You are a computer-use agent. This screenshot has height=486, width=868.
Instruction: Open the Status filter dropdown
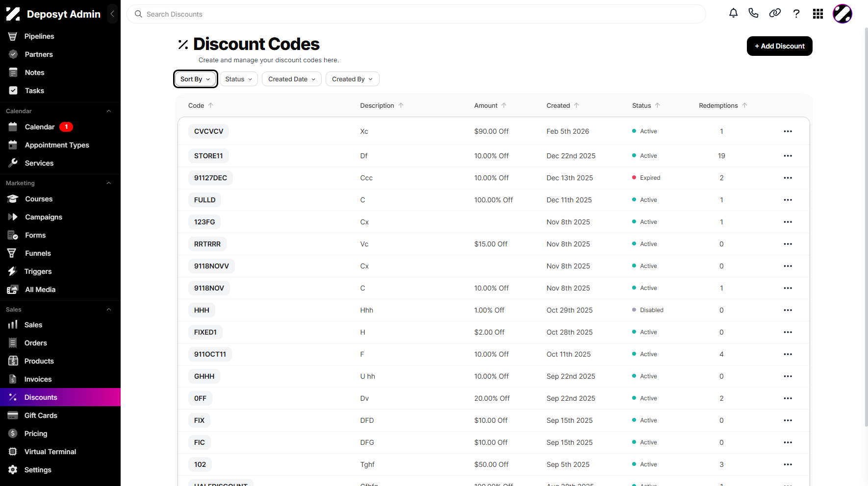239,79
